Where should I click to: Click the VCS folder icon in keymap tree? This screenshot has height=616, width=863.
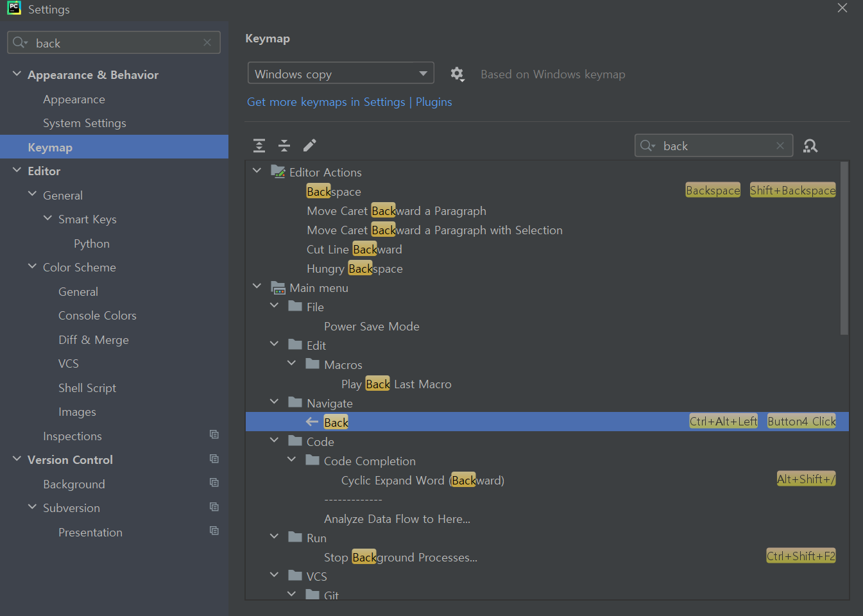tap(295, 576)
